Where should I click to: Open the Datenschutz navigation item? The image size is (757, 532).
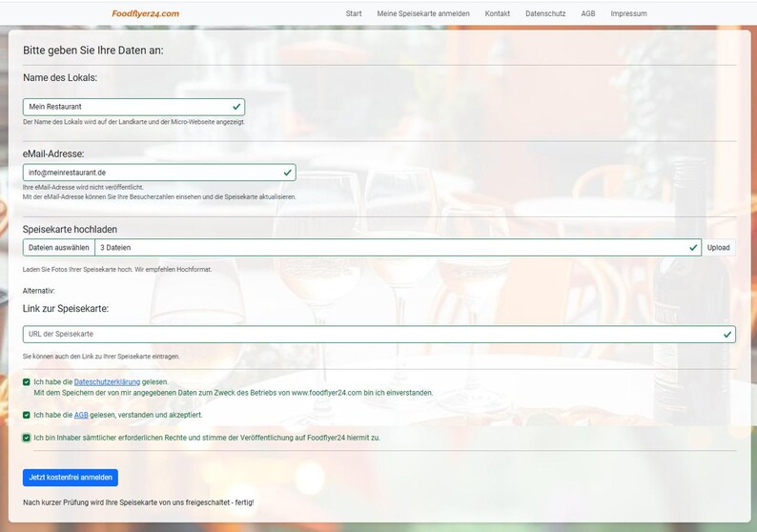tap(545, 13)
